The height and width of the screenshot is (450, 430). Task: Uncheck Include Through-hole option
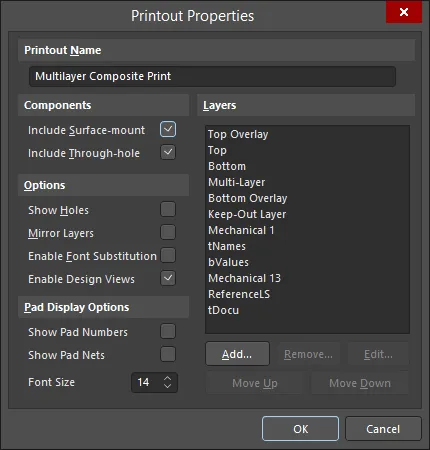pyautogui.click(x=168, y=152)
